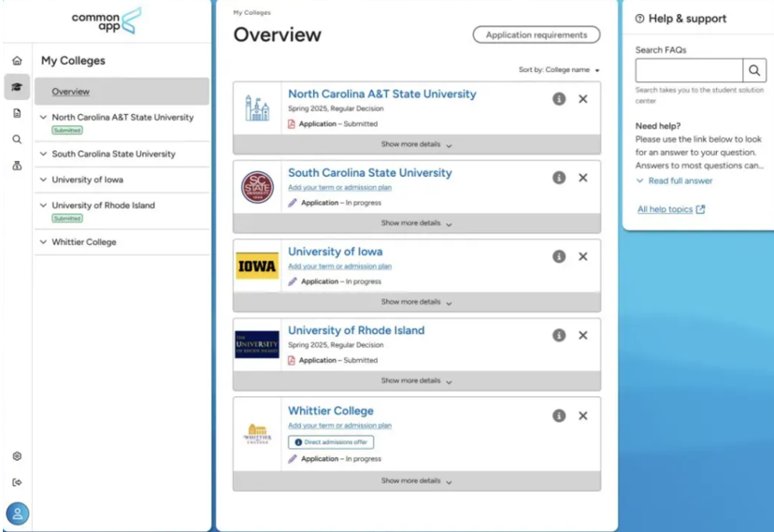Image resolution: width=774 pixels, height=532 pixels.
Task: Click the Whittier College logo thumbnail
Action: 257,434
